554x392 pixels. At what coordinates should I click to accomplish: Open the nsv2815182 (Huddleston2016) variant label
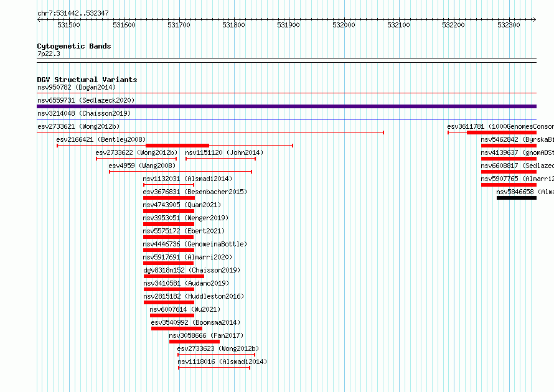[x=194, y=296]
